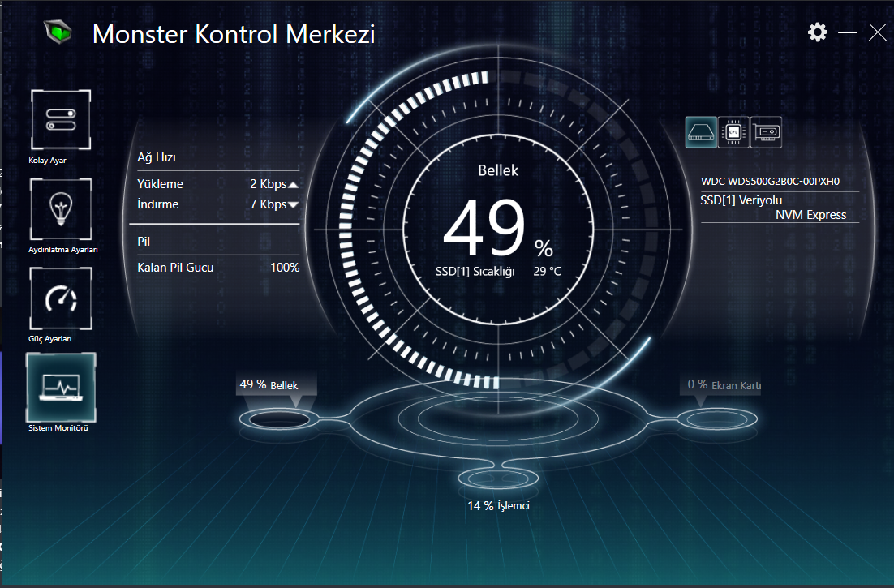Click the Yükleme upload arrow indicator
Screen dimensions: 894x588
293,185
